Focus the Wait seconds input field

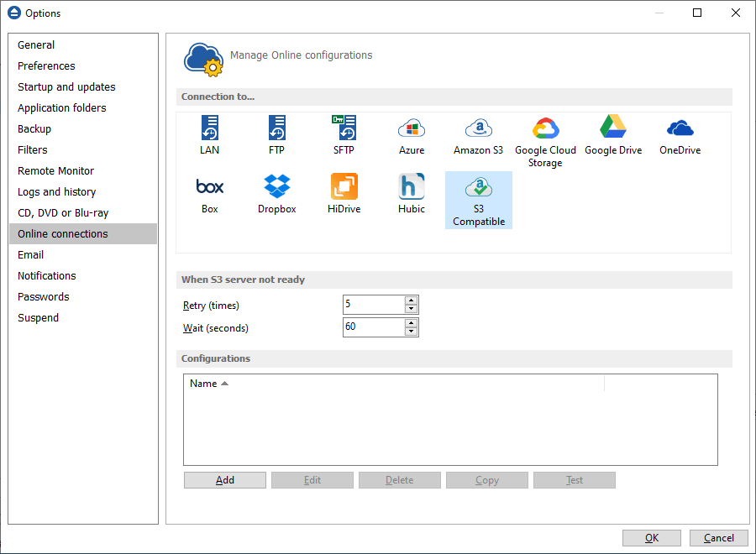point(374,327)
